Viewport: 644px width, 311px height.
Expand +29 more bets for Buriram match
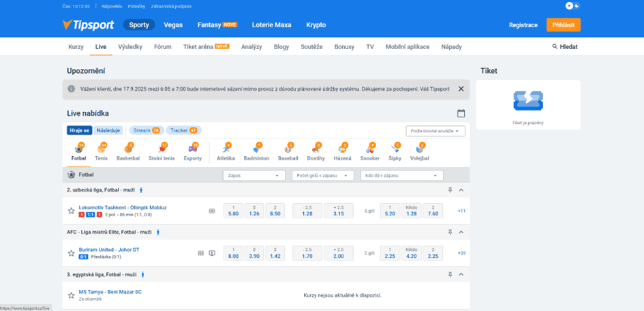(x=461, y=253)
